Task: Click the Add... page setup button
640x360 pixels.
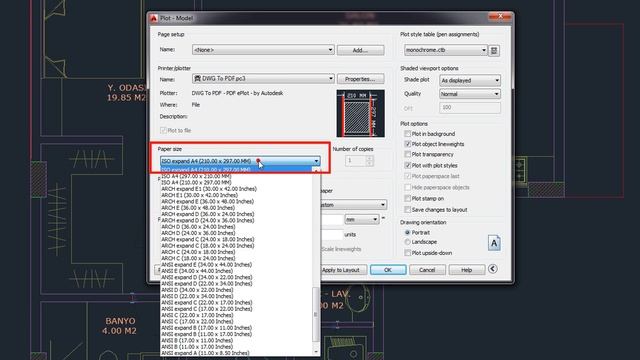Action: 360,50
